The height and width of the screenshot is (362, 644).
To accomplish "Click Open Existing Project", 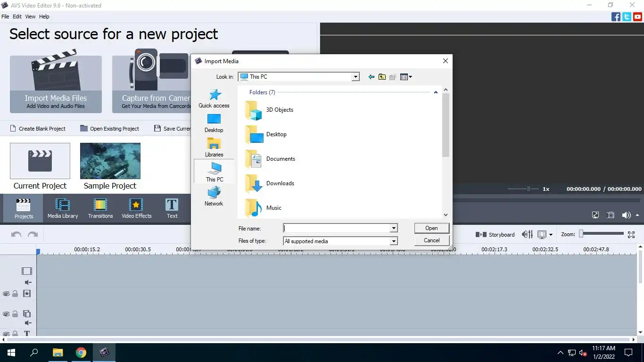I will pos(110,128).
